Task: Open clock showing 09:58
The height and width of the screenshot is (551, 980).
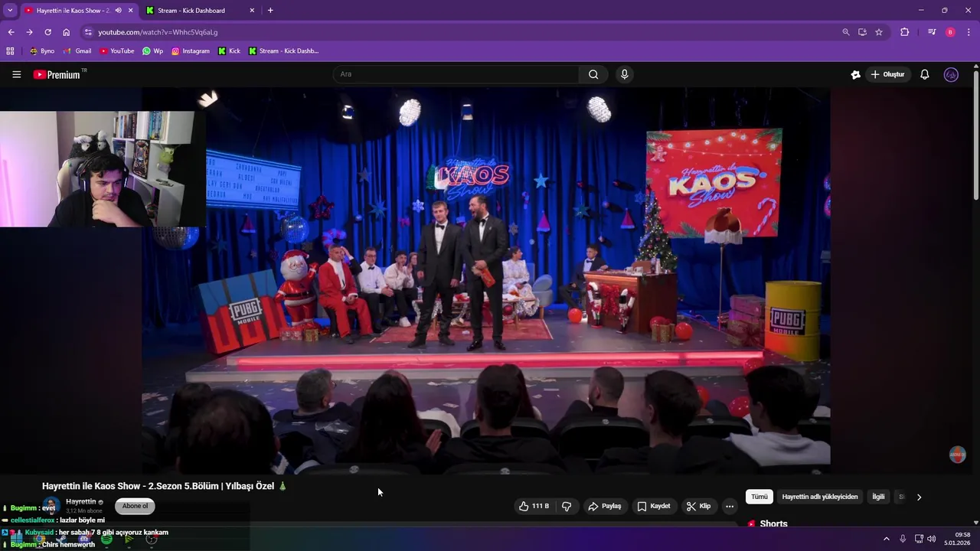Action: click(x=958, y=539)
